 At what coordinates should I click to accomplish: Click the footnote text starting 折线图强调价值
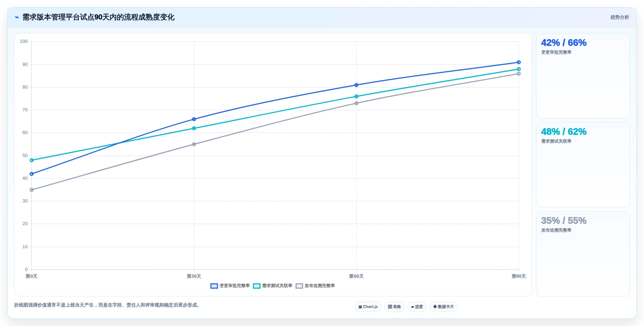click(x=107, y=305)
